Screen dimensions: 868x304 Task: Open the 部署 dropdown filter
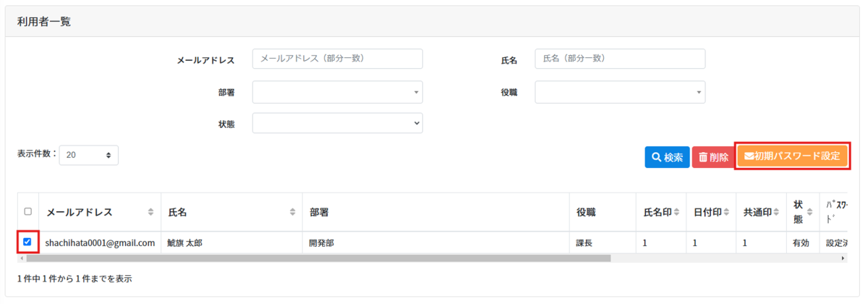point(337,92)
